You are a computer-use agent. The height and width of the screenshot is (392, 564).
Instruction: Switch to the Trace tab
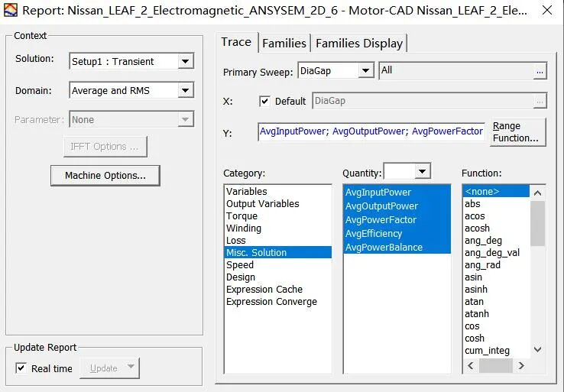point(236,42)
